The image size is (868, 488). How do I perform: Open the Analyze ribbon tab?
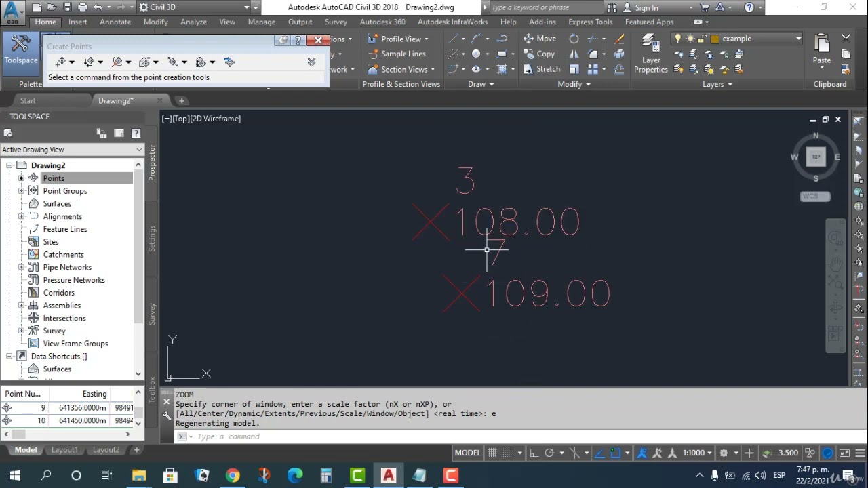pos(193,22)
